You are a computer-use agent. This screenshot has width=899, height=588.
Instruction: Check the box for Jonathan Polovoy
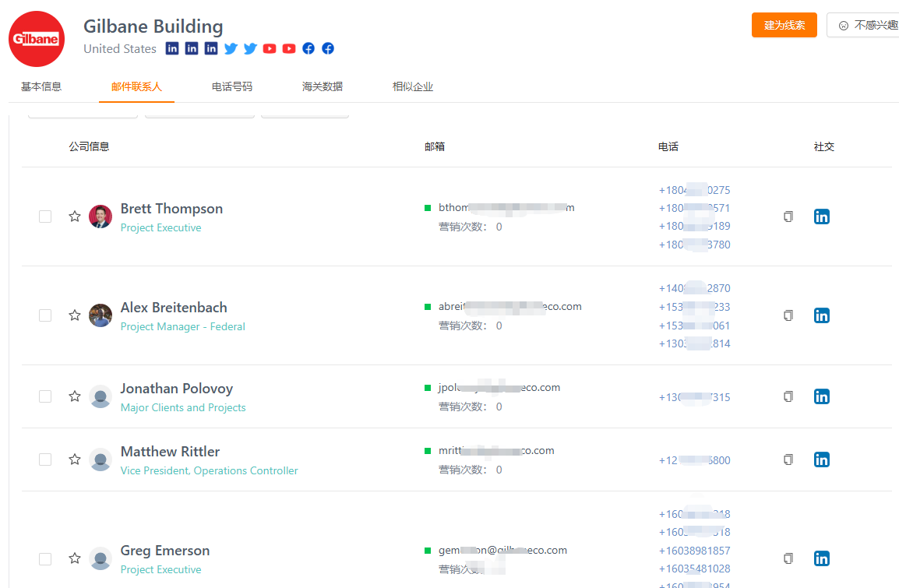tap(45, 396)
